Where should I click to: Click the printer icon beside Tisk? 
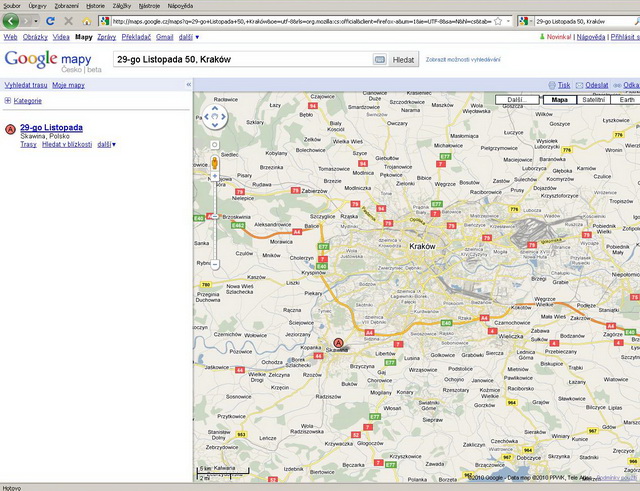point(552,85)
